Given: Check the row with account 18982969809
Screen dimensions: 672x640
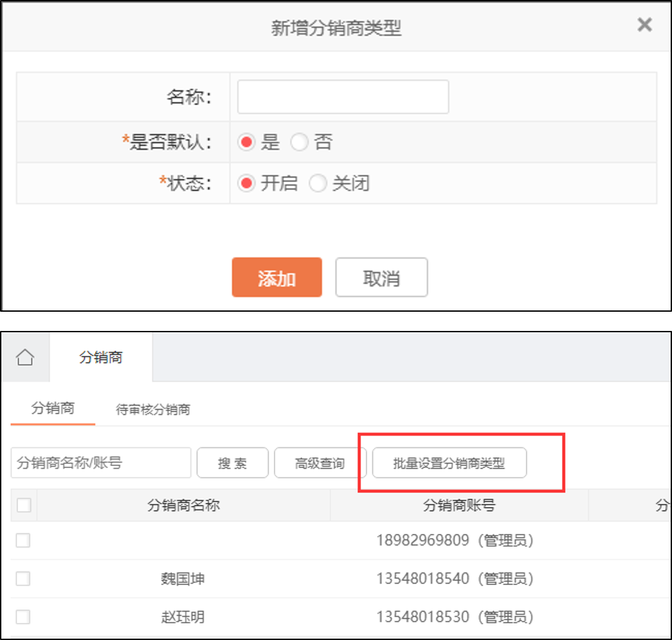Looking at the screenshot, I should [x=23, y=540].
